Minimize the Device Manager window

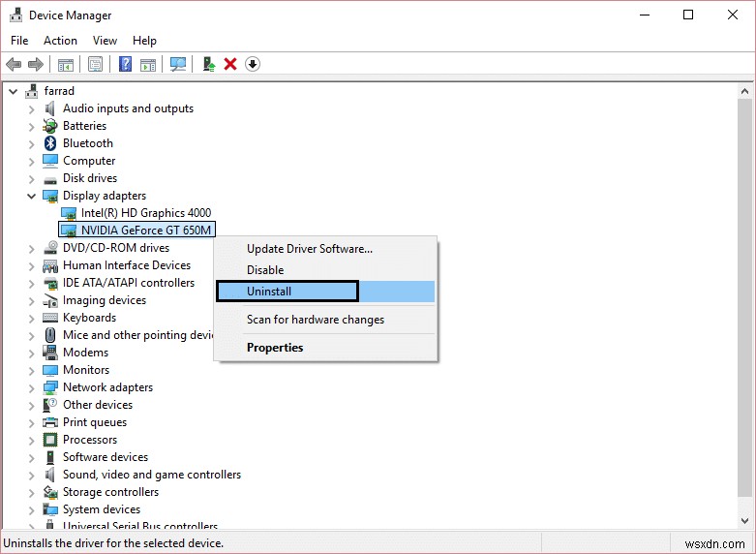click(645, 15)
